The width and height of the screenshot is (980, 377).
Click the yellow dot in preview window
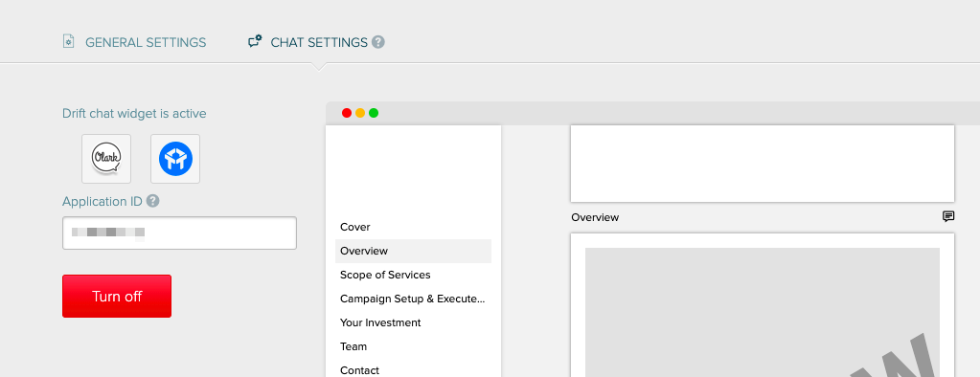[x=360, y=113]
